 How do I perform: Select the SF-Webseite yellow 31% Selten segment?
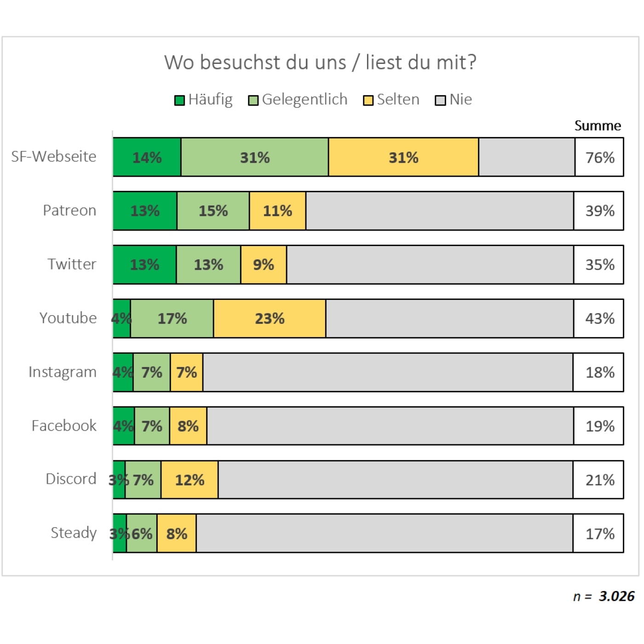(403, 157)
